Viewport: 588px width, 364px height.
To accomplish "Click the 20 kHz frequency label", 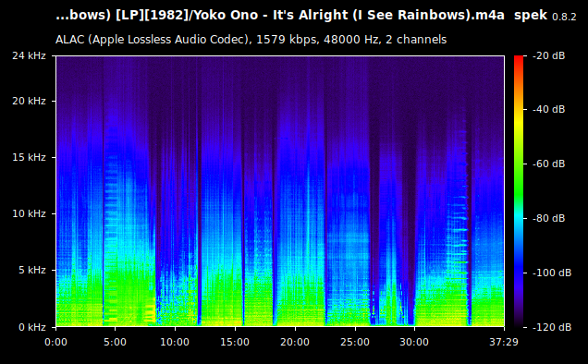I will coord(29,101).
